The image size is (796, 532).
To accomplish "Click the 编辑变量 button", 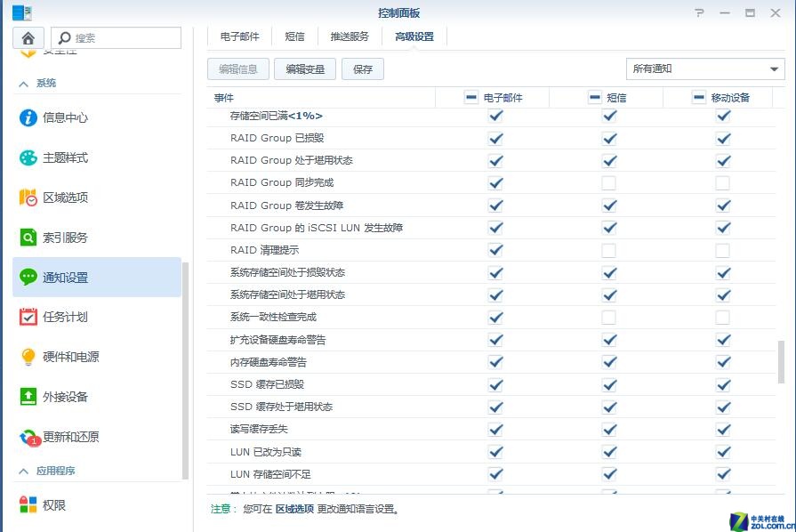I will coord(305,69).
